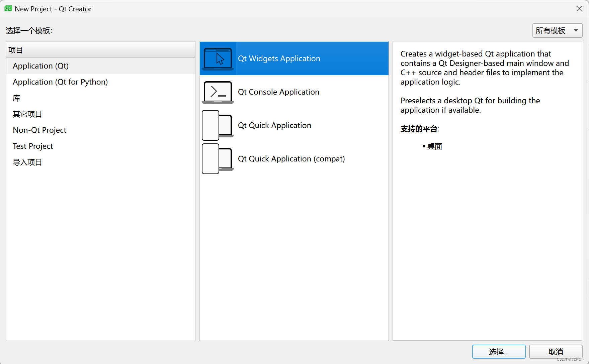Select the Application (Qt) category
The image size is (589, 364).
[100, 66]
